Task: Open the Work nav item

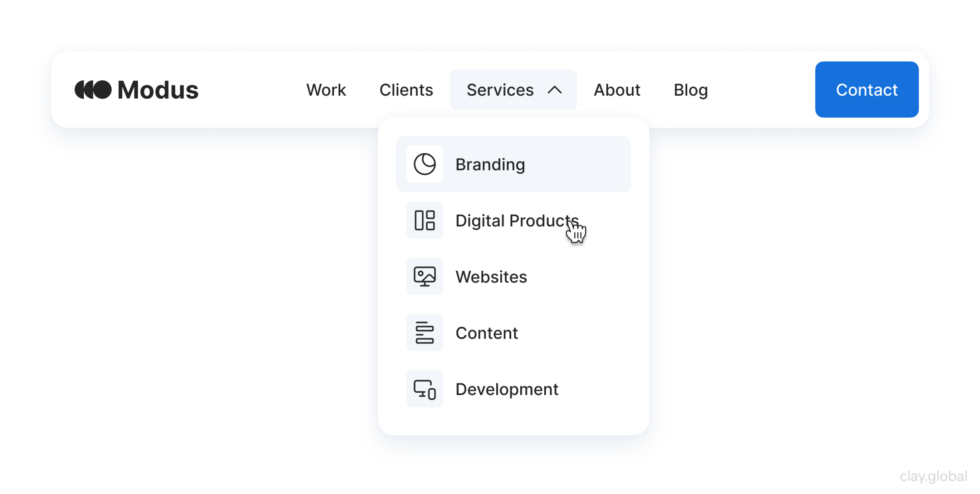Action: coord(326,90)
